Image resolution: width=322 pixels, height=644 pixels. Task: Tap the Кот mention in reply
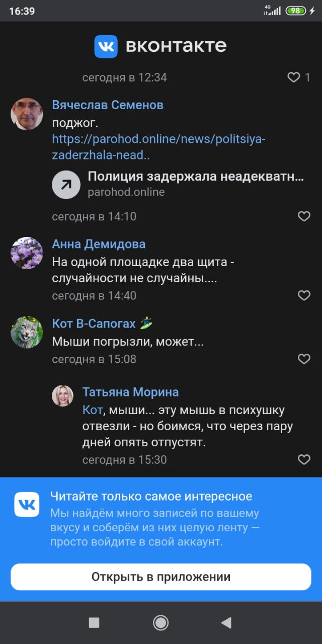[93, 410]
